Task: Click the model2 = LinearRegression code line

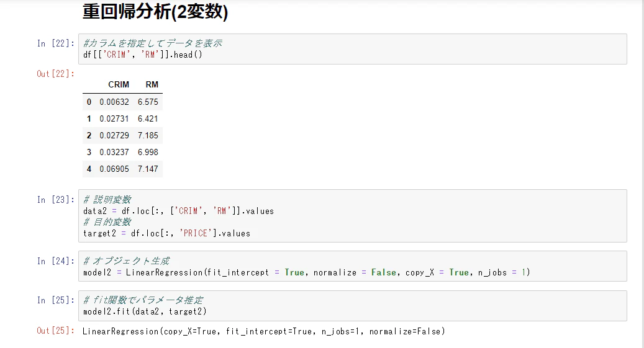Action: 306,272
